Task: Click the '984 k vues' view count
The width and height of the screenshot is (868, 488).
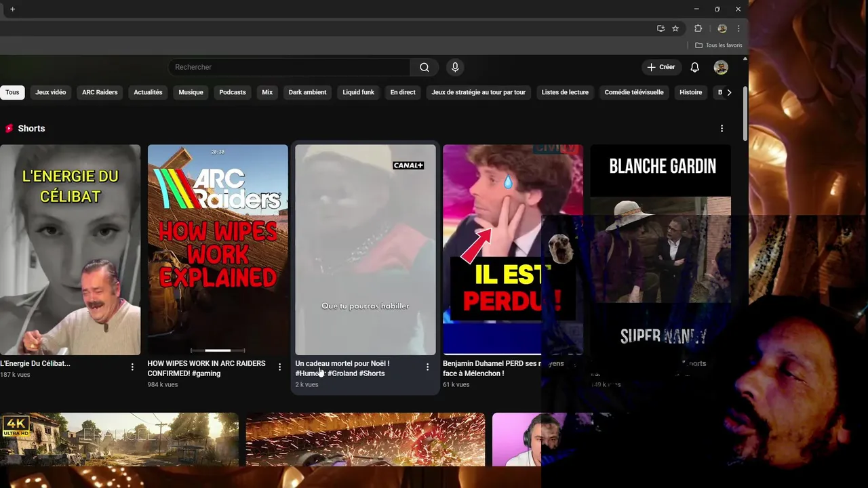Action: pos(163,384)
